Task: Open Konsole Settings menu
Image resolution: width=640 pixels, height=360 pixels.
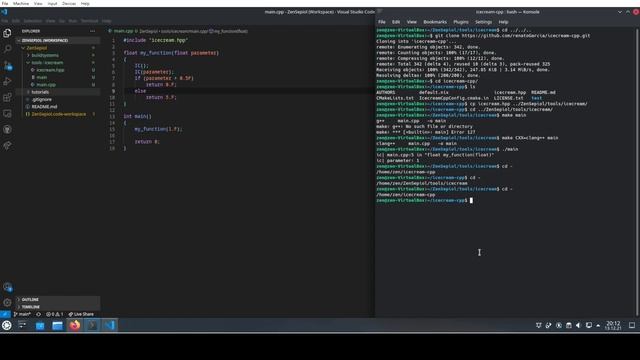Action: click(483, 22)
